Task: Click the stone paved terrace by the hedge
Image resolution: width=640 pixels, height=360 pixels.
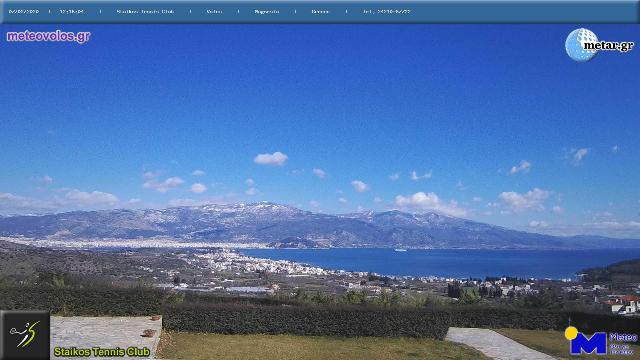Action: coord(106,337)
